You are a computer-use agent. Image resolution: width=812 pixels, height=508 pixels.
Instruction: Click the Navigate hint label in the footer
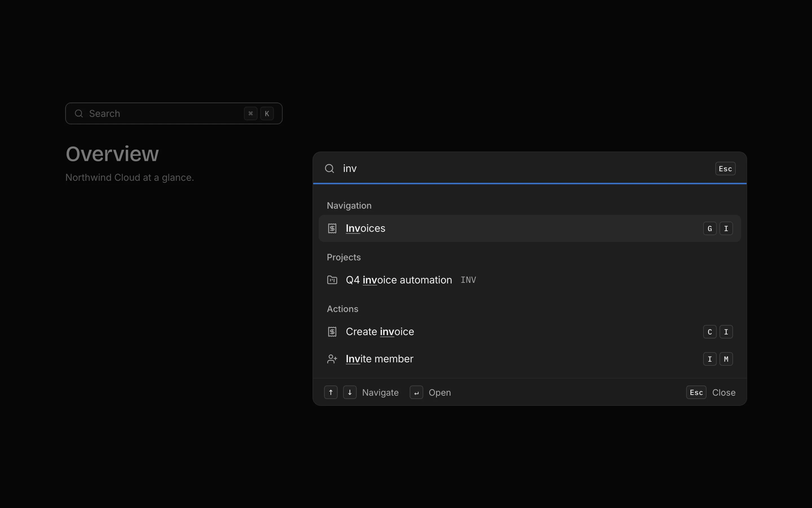[x=380, y=392]
